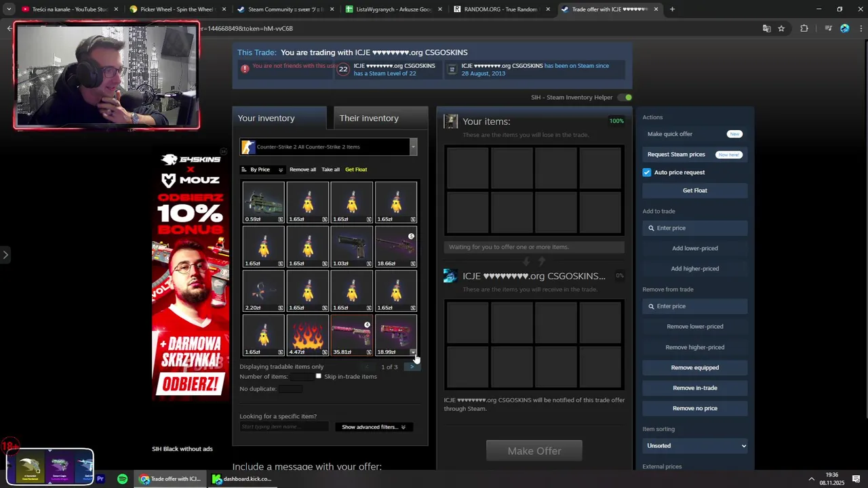Open SIH Black without ads link

(182, 449)
